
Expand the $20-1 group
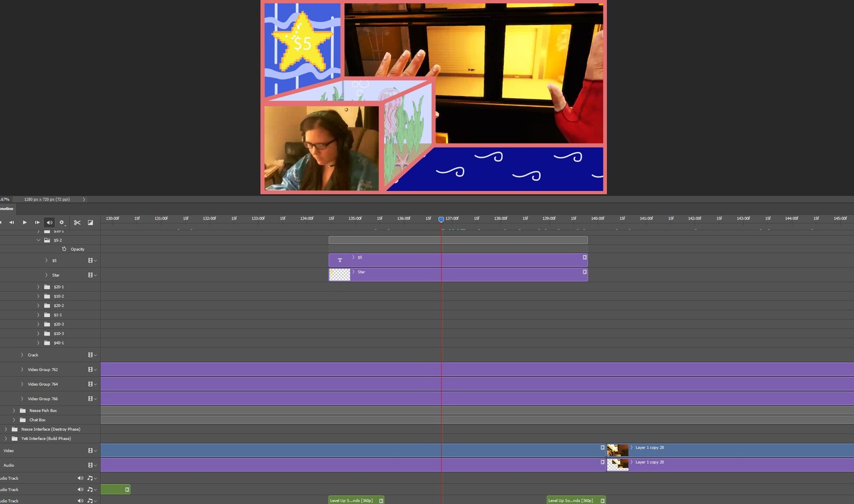[38, 287]
